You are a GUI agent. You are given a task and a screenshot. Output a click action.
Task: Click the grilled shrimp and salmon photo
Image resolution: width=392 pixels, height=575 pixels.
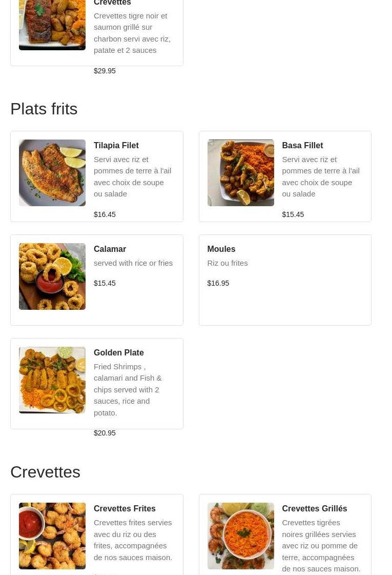52,25
